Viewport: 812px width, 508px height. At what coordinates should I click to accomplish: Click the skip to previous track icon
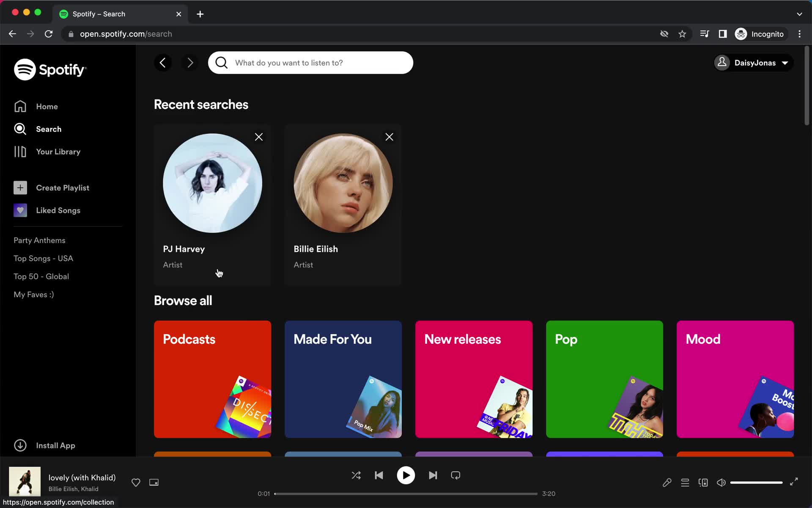click(379, 475)
